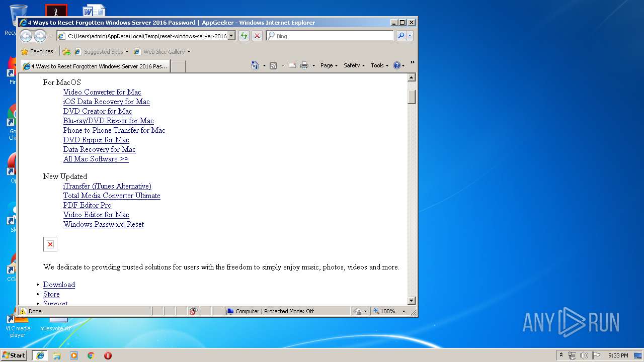Open Chrome from the taskbar
The width and height of the screenshot is (644, 362).
click(91, 355)
